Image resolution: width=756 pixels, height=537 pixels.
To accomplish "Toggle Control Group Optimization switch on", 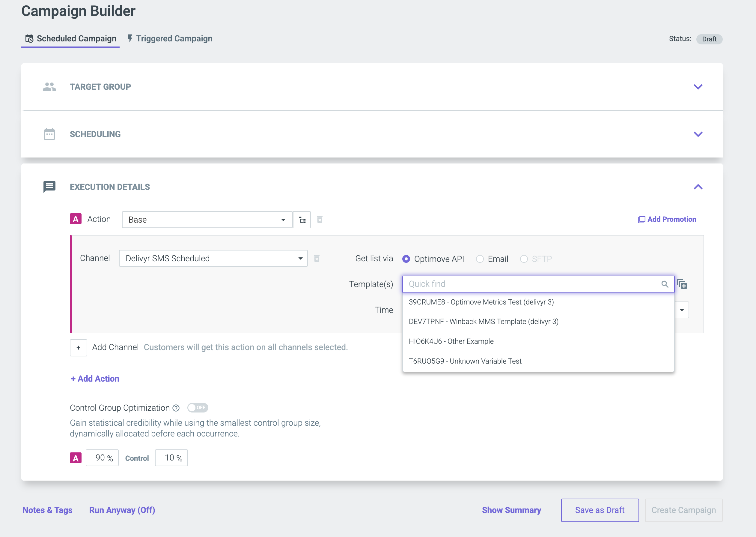I will 198,408.
